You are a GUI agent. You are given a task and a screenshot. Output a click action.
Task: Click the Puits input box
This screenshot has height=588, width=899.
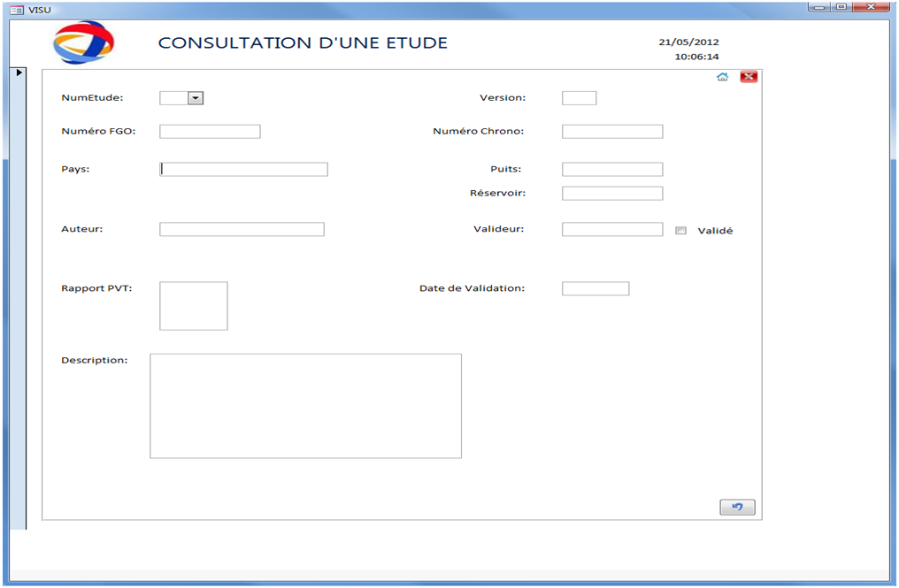click(611, 170)
